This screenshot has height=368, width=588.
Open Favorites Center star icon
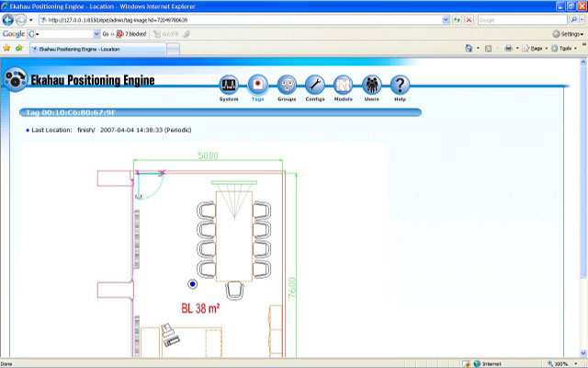[6, 48]
